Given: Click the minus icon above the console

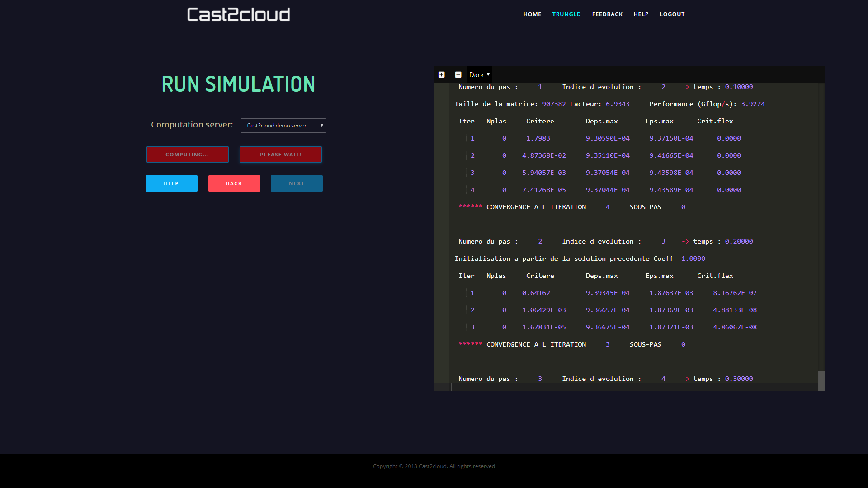Looking at the screenshot, I should pos(458,75).
